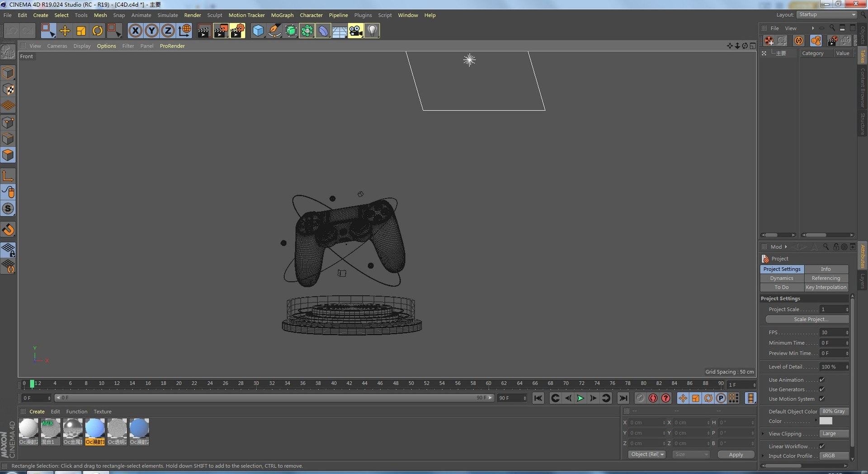Open Object (Rel) coordinate dropdown

tap(647, 455)
